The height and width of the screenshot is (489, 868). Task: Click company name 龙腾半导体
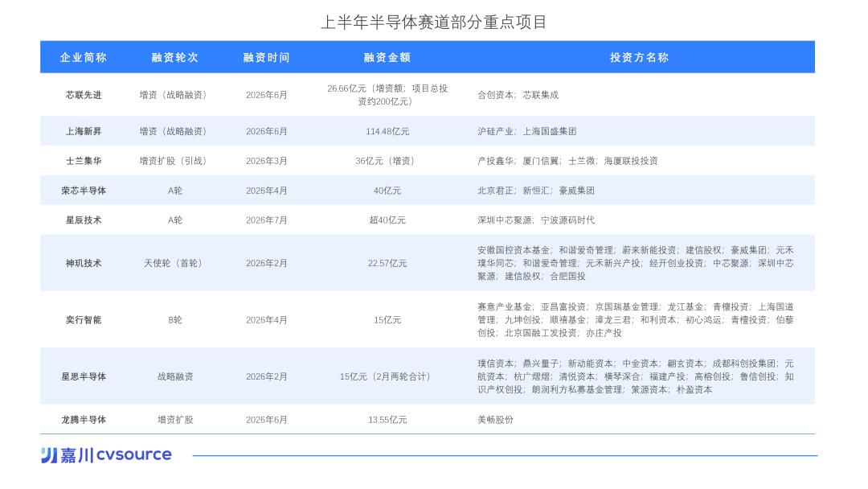click(x=84, y=420)
